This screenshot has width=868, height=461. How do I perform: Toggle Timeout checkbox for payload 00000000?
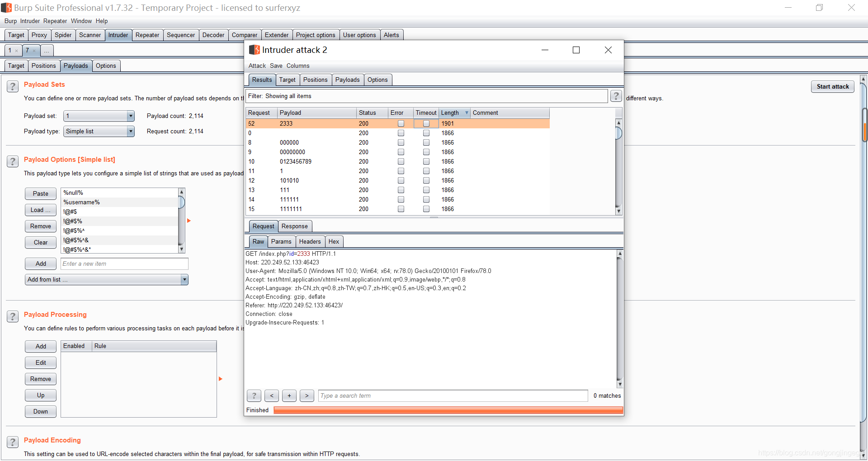point(426,152)
